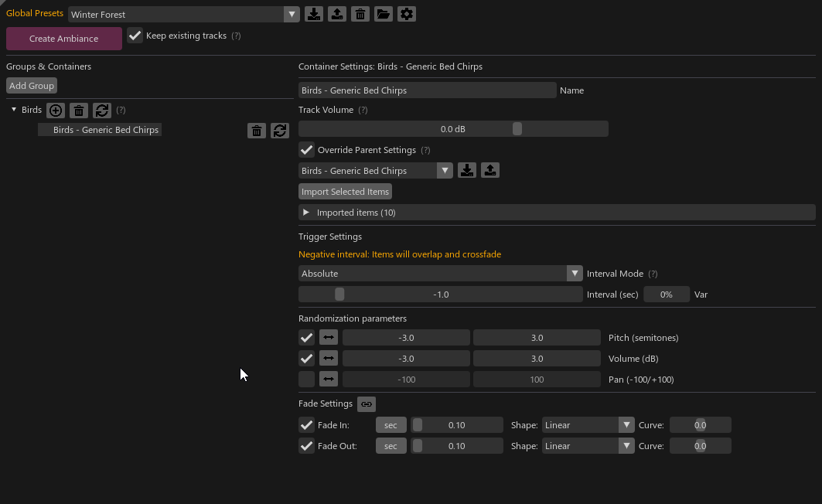Uncheck Override Parent Settings
This screenshot has height=504, width=822.
307,150
